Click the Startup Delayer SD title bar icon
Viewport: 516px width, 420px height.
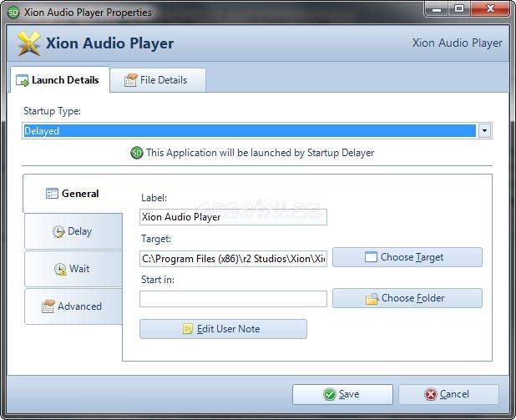(13, 13)
